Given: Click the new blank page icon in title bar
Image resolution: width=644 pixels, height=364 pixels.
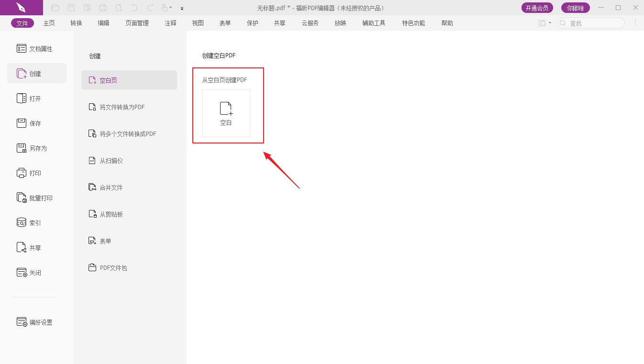Looking at the screenshot, I should coord(119,8).
